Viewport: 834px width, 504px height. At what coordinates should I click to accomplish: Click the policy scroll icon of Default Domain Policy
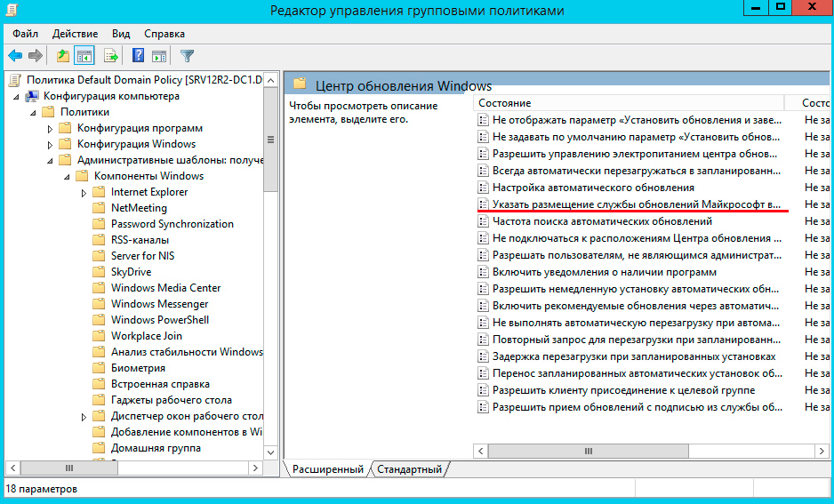pyautogui.click(x=15, y=80)
